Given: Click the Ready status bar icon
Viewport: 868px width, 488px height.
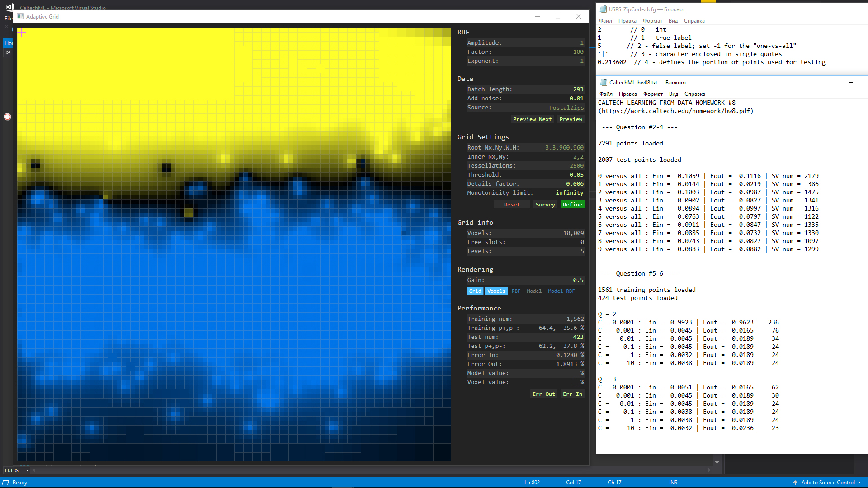Looking at the screenshot, I should pyautogui.click(x=6, y=483).
